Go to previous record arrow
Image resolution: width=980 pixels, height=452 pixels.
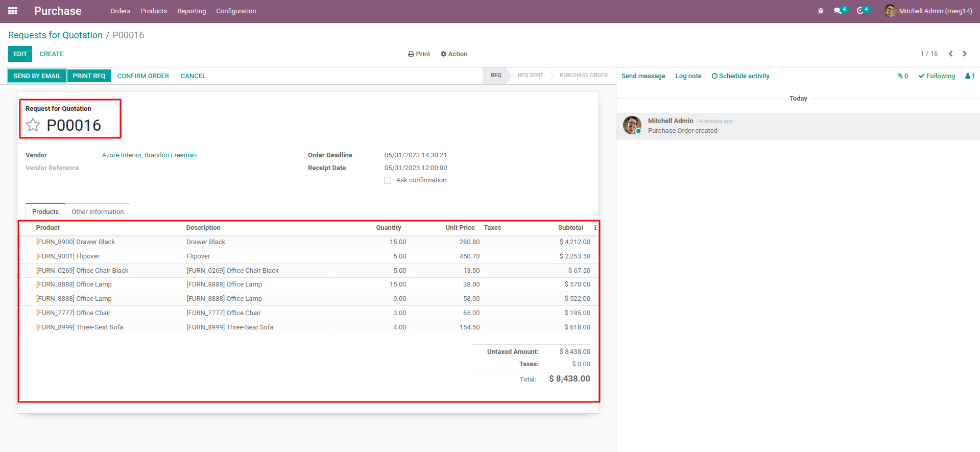coord(951,54)
